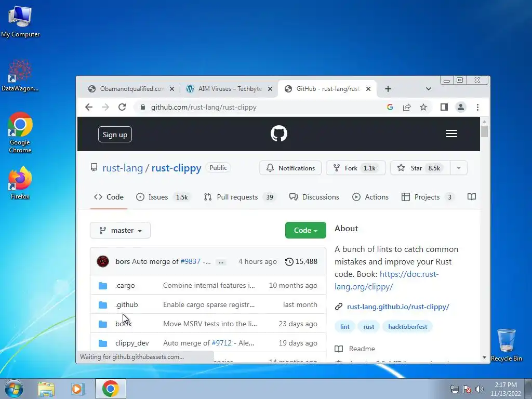Click the .github folder icon

103,305
